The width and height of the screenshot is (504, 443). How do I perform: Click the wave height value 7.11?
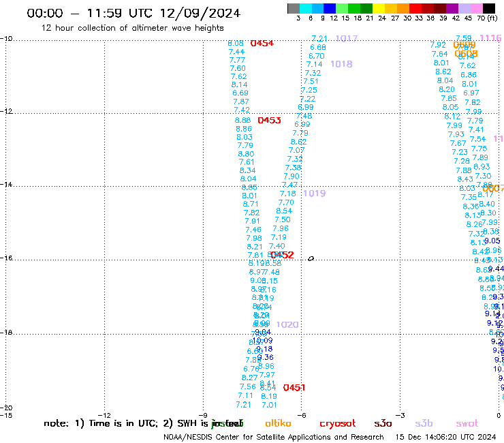click(246, 395)
